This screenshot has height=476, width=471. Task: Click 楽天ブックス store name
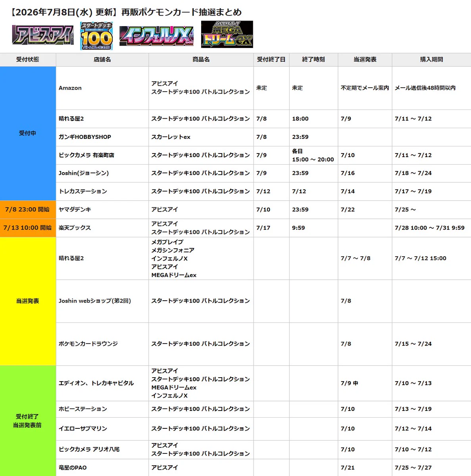pyautogui.click(x=75, y=228)
